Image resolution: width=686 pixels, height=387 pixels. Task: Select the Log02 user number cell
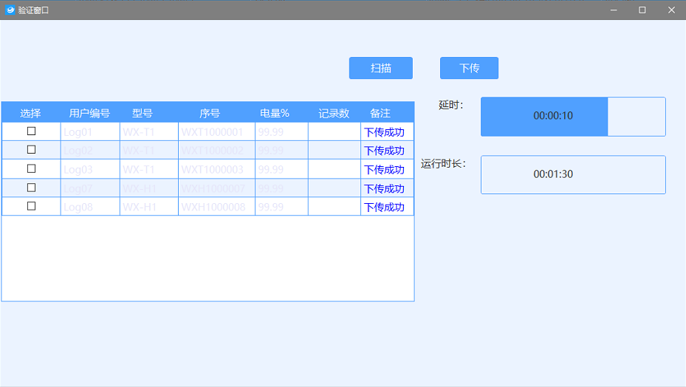tap(90, 150)
